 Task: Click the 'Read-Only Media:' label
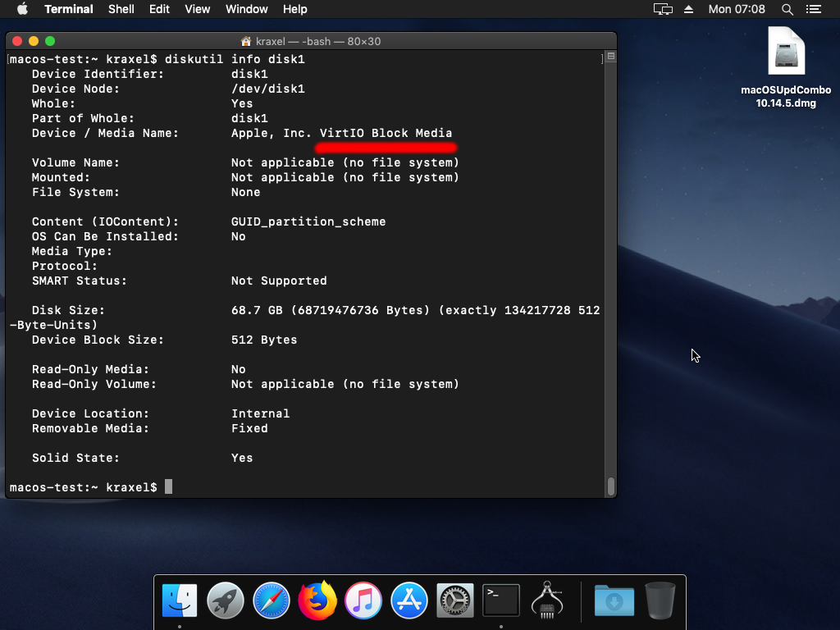(x=90, y=370)
